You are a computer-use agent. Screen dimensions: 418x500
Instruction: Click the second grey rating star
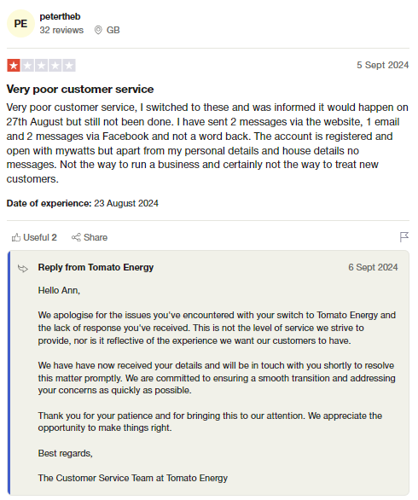[28, 65]
